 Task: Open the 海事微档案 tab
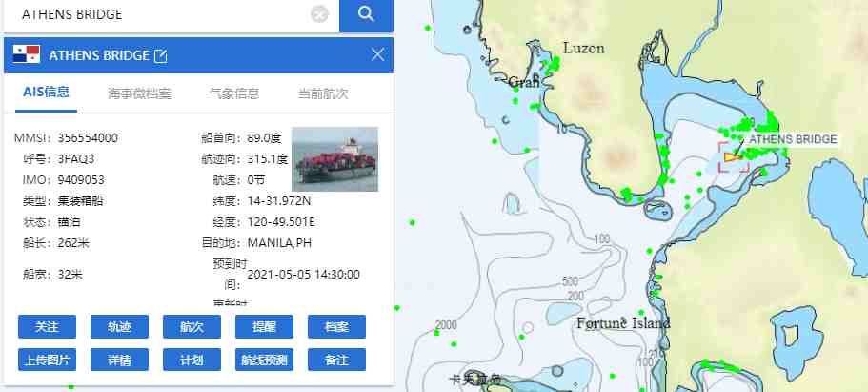click(139, 93)
